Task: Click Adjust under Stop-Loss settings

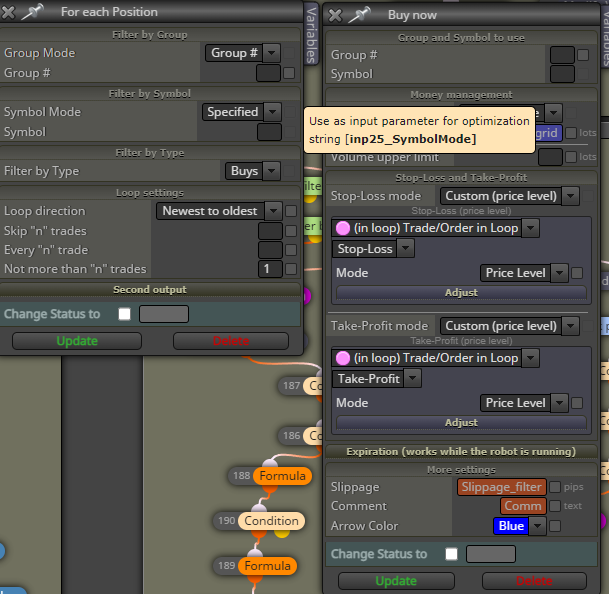Action: pos(461,292)
